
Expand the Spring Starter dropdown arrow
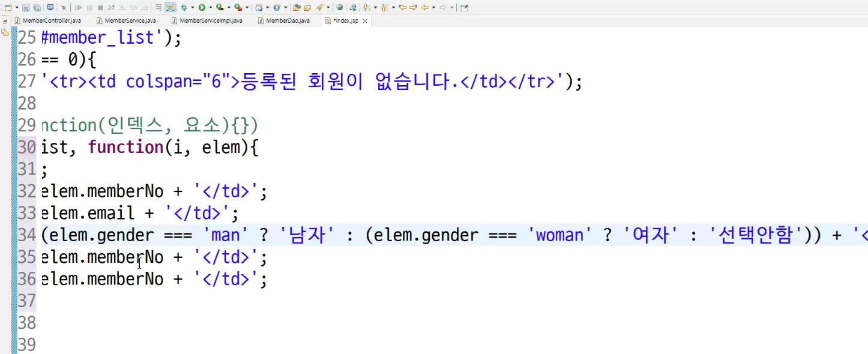coord(286,8)
